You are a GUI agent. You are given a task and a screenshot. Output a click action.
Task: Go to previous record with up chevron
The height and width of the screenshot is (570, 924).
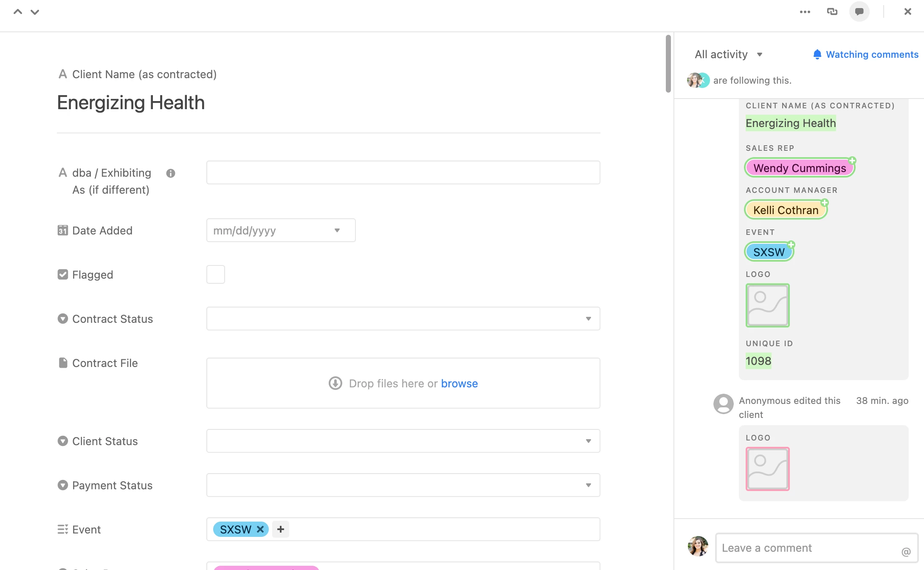tap(18, 12)
